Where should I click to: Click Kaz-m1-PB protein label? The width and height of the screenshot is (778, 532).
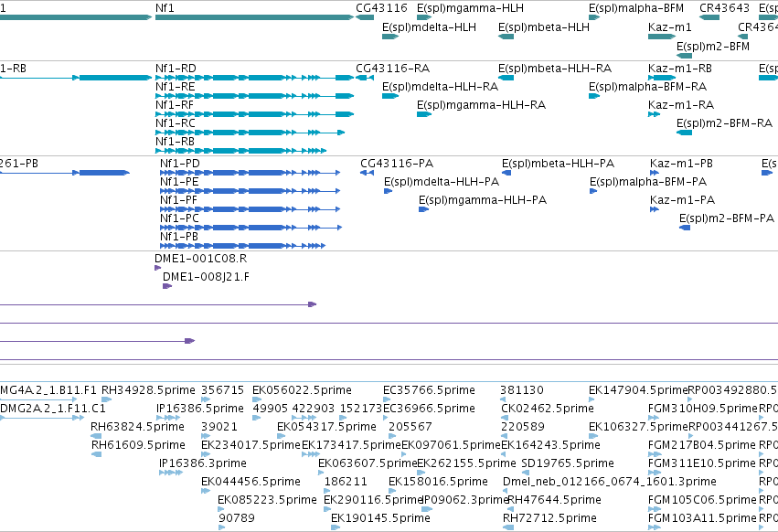click(x=681, y=164)
